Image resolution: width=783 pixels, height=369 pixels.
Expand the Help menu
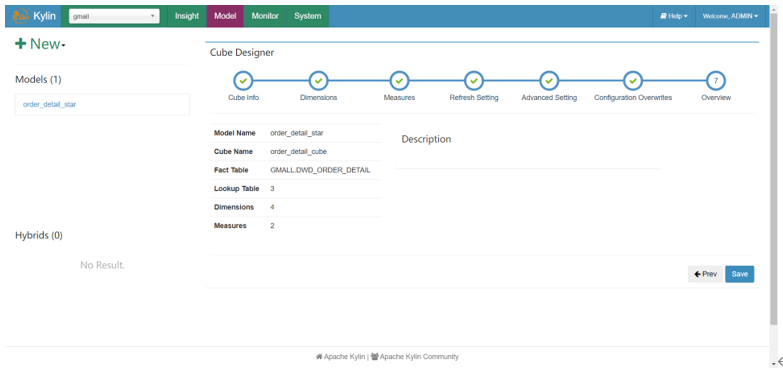(x=674, y=16)
